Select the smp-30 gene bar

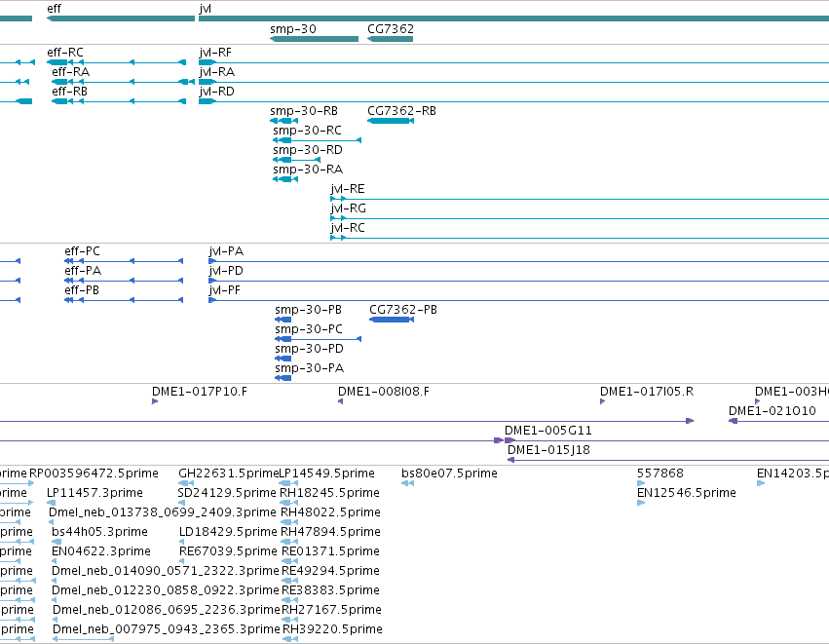pos(314,39)
